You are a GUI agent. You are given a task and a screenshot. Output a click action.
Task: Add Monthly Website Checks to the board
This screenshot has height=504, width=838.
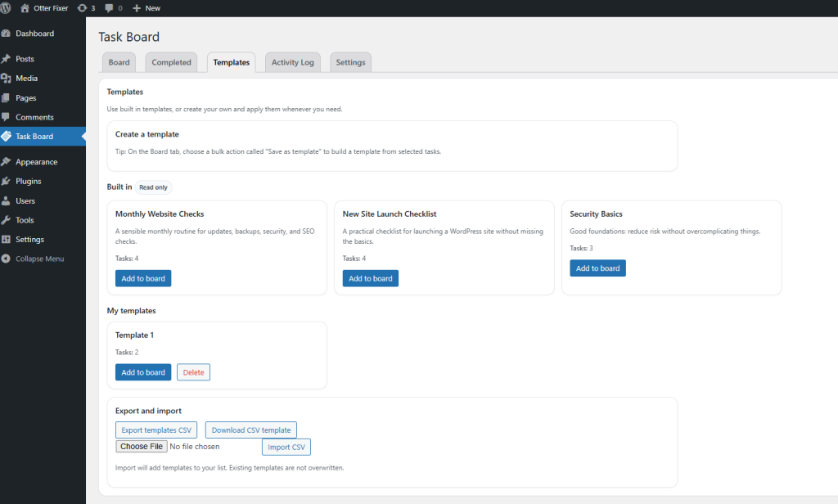point(142,278)
